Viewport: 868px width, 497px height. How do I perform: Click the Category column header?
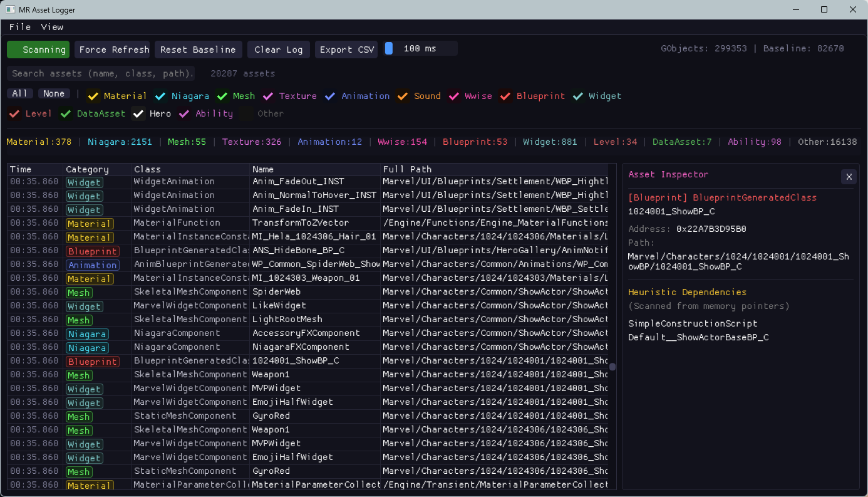(98, 169)
